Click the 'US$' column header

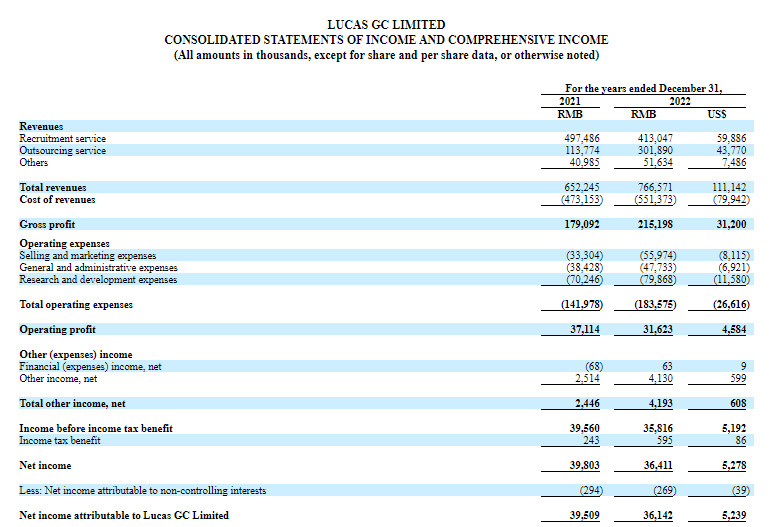tap(716, 114)
